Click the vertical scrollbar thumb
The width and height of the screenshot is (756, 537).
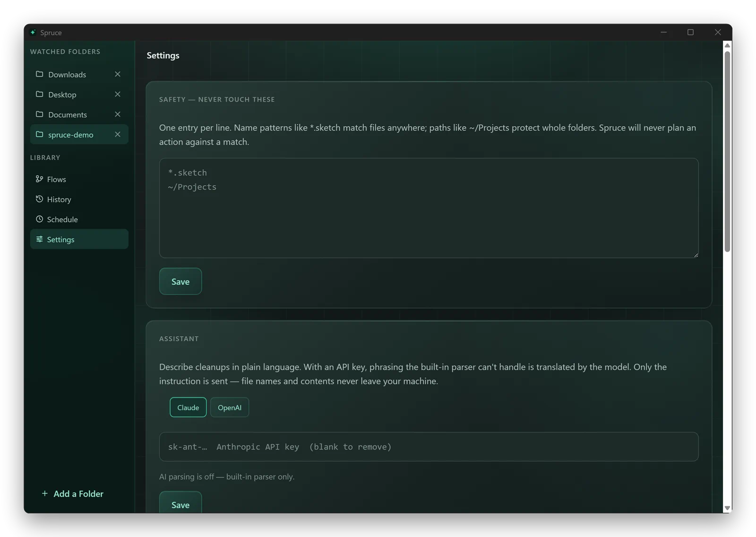click(728, 151)
